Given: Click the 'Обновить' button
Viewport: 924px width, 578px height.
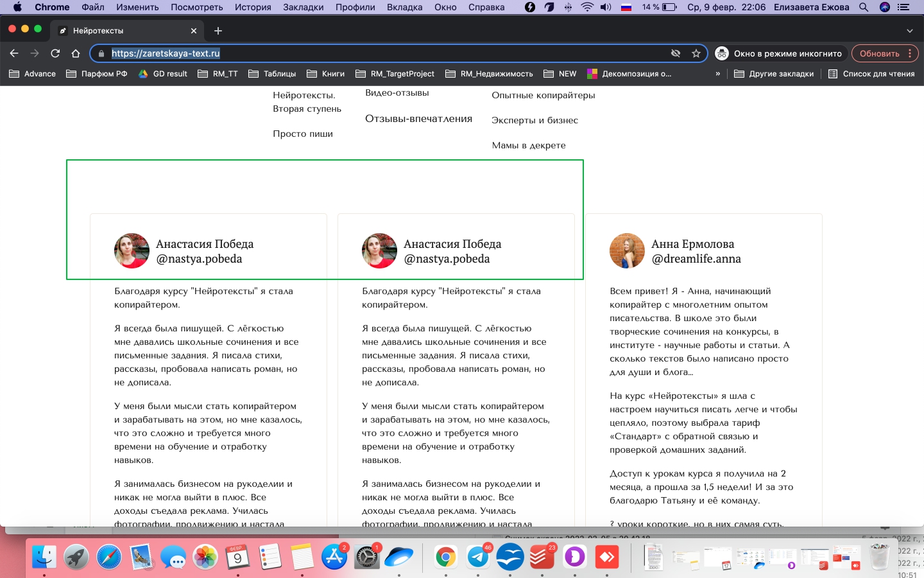Looking at the screenshot, I should click(x=879, y=53).
